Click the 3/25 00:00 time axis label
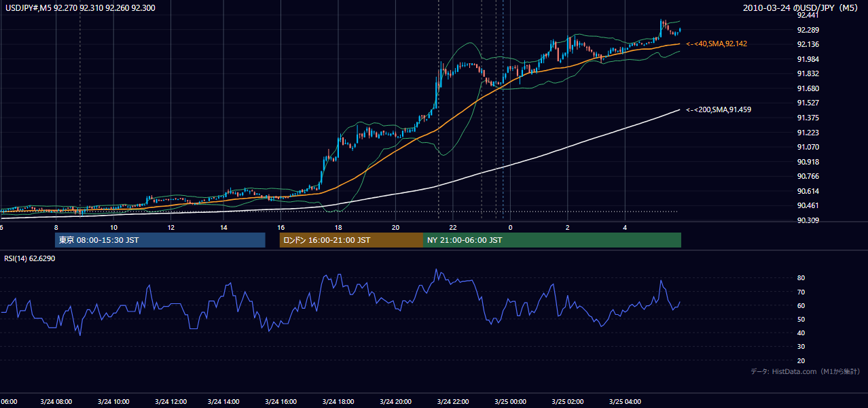Viewport: 868px width, 408px height. [x=510, y=402]
